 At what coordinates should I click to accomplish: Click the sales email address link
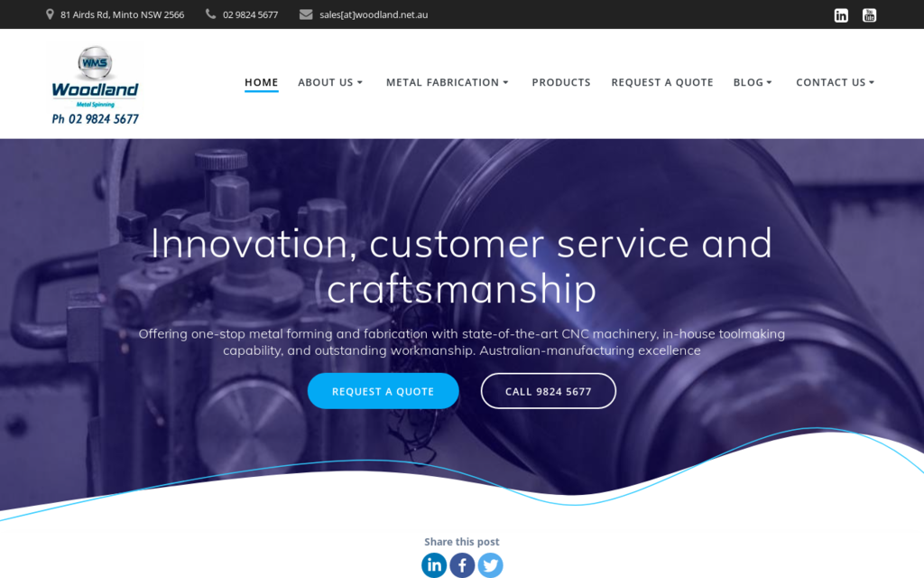tap(374, 14)
